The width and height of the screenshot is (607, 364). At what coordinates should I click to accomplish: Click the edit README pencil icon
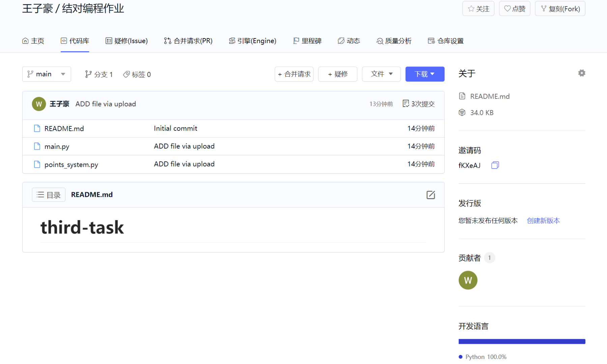(x=430, y=195)
